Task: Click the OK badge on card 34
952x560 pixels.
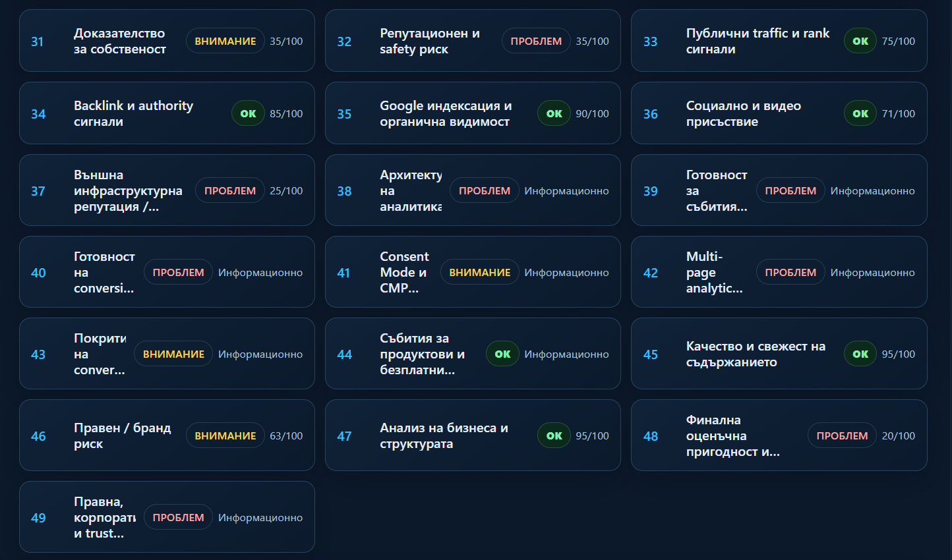Action: [248, 113]
